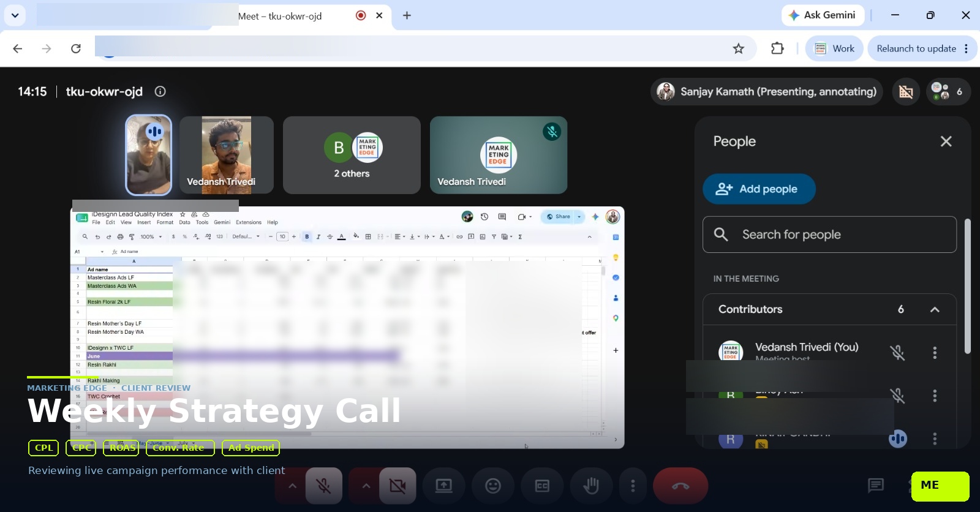Click the meeting details info icon
Screen dimensions: 980x512
(x=160, y=91)
